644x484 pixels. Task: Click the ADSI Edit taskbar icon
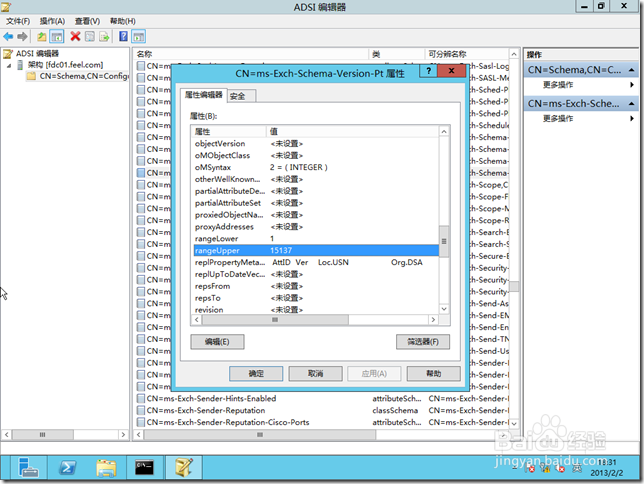click(184, 468)
